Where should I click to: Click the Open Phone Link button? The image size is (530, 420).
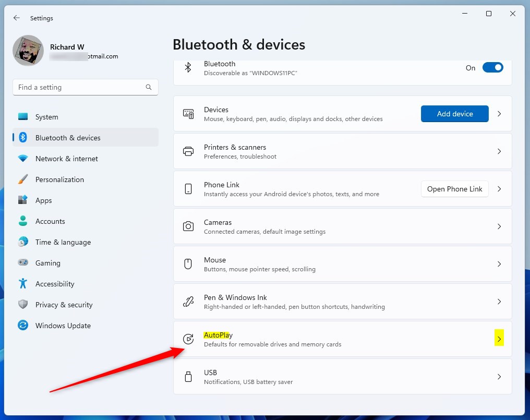click(x=454, y=189)
